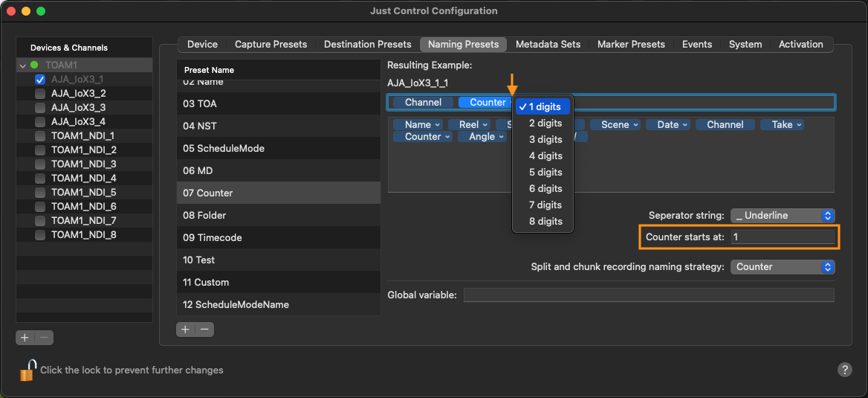Check the TOAM1_NDI_8 channel checkbox
Viewport: 868px width, 398px height.
(x=40, y=235)
